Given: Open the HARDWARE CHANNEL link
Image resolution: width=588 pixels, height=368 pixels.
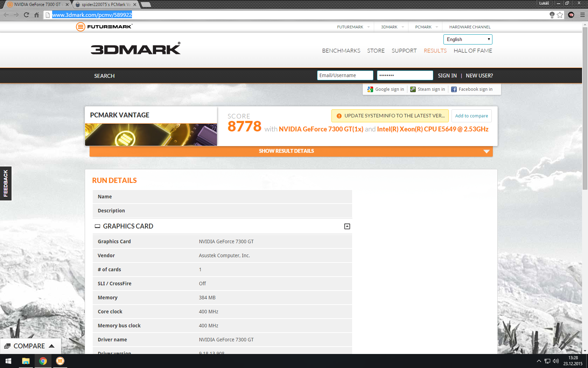Looking at the screenshot, I should click(470, 27).
